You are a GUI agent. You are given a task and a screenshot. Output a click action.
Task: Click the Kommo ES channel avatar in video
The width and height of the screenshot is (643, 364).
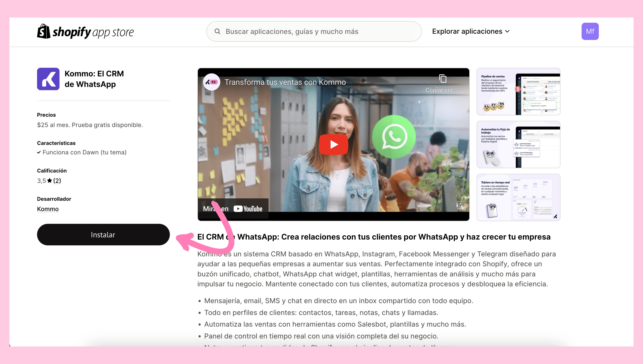[x=212, y=82]
